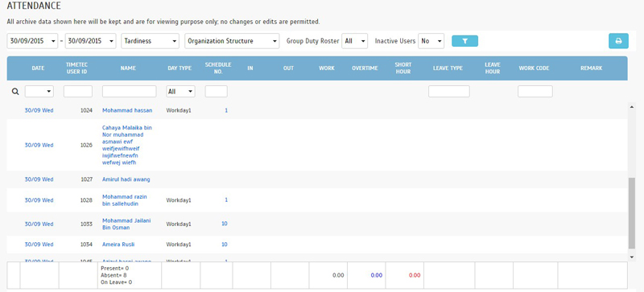The height and width of the screenshot is (292, 644).
Task: Click 30/09 Wed date for user 1027
Action: pyautogui.click(x=39, y=179)
